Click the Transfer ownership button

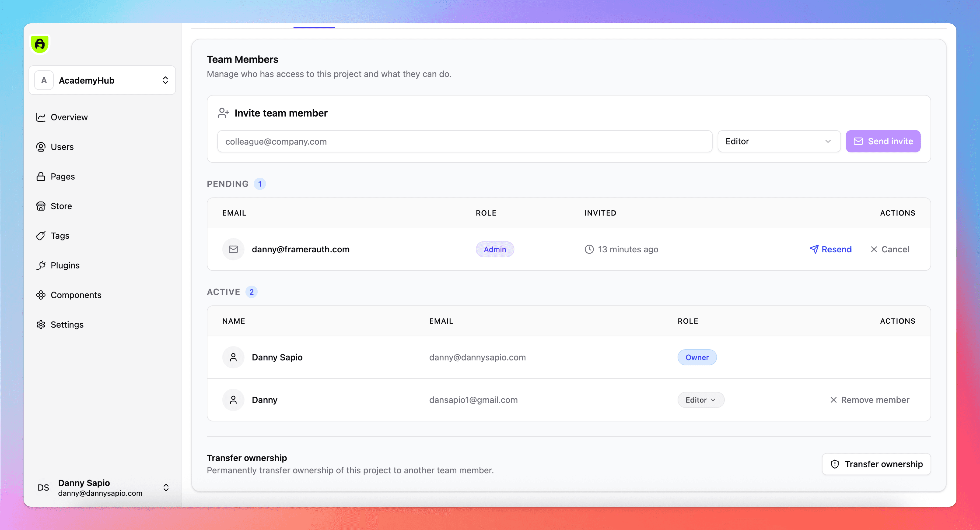(x=876, y=464)
